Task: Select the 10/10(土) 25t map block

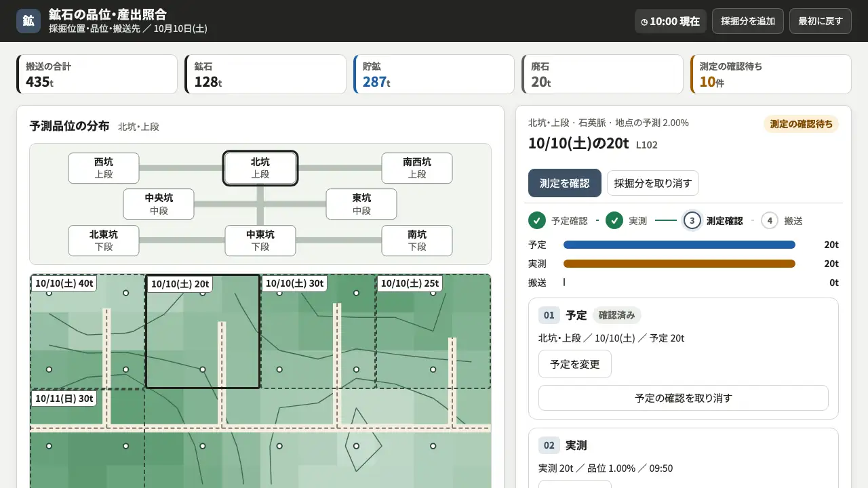Action: 433,331
